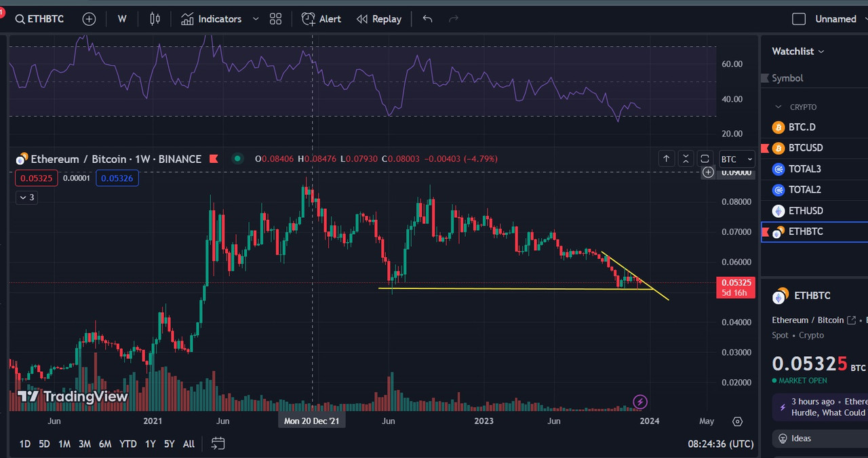This screenshot has height=458, width=868.
Task: Open the layout setup square icon
Action: click(799, 19)
